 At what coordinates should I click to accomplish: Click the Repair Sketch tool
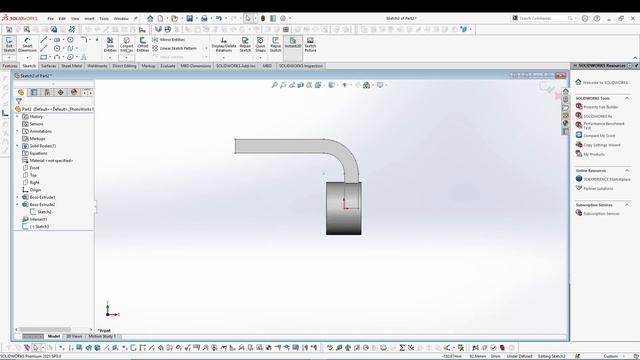(x=245, y=44)
